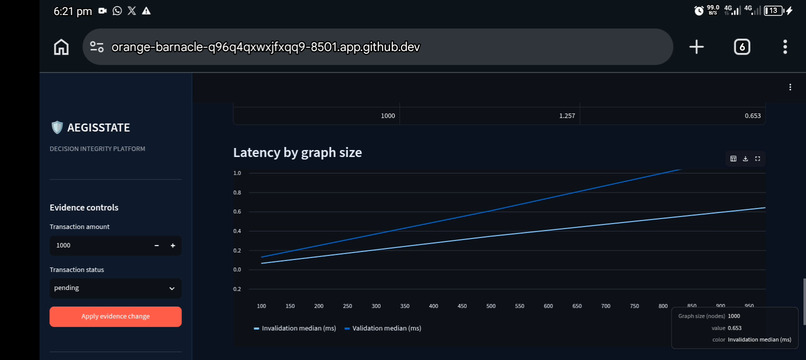Select the browser address bar URL

click(266, 47)
